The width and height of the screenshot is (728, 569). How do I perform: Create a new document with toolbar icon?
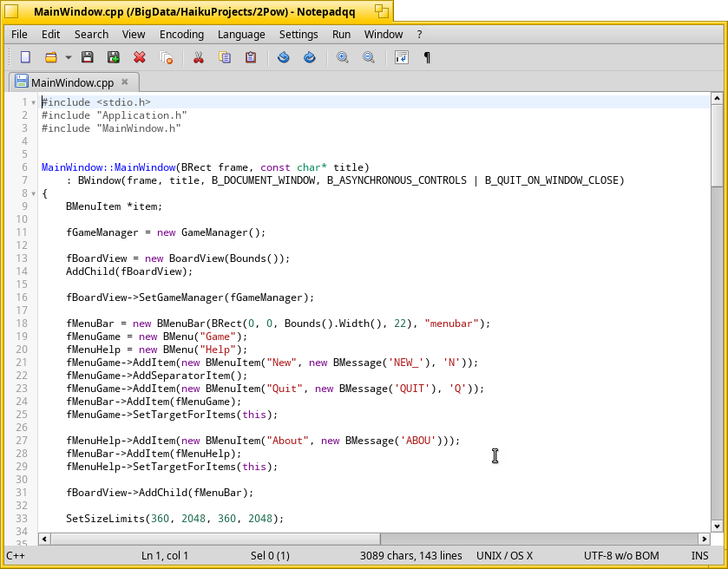click(x=25, y=57)
